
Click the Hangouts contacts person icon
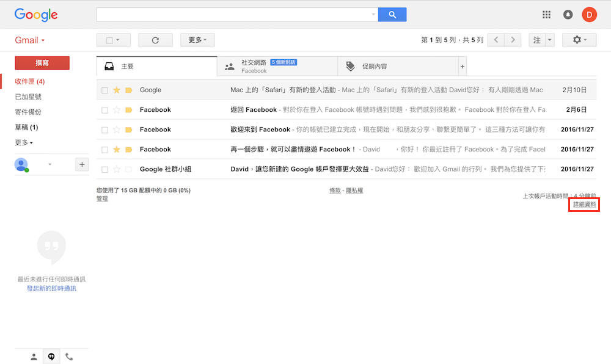(x=34, y=357)
